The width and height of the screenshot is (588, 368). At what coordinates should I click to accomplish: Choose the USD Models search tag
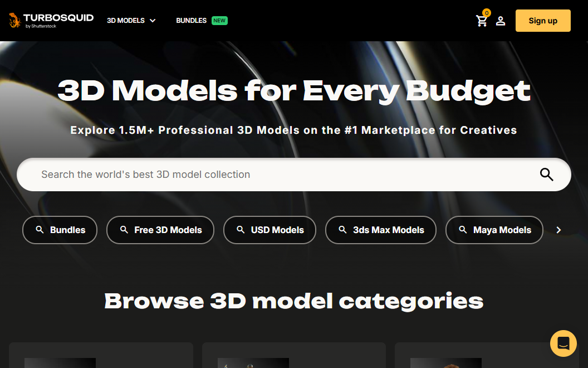pos(269,230)
